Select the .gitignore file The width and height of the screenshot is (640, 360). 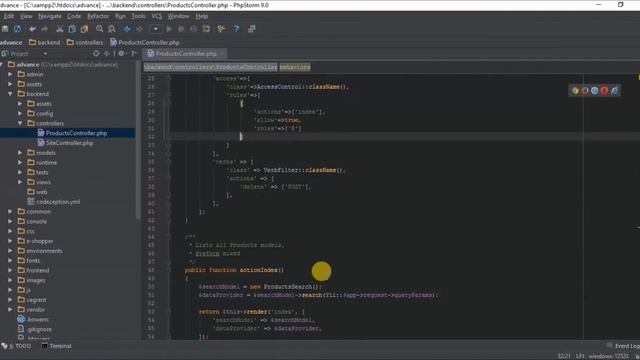(35, 329)
